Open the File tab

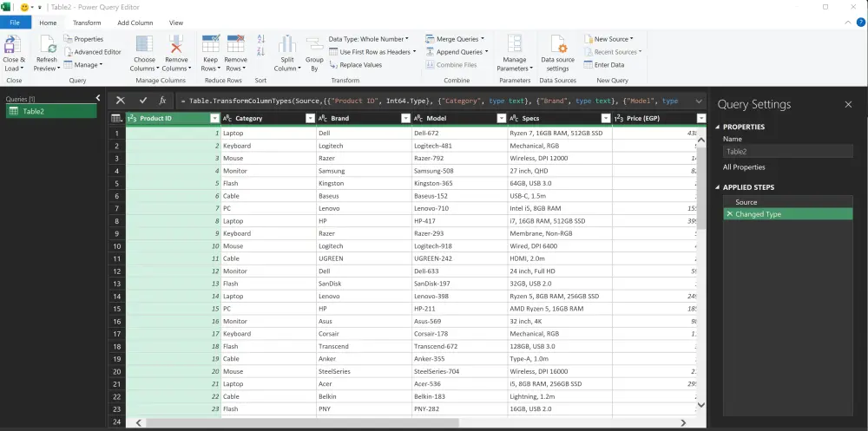(x=15, y=23)
